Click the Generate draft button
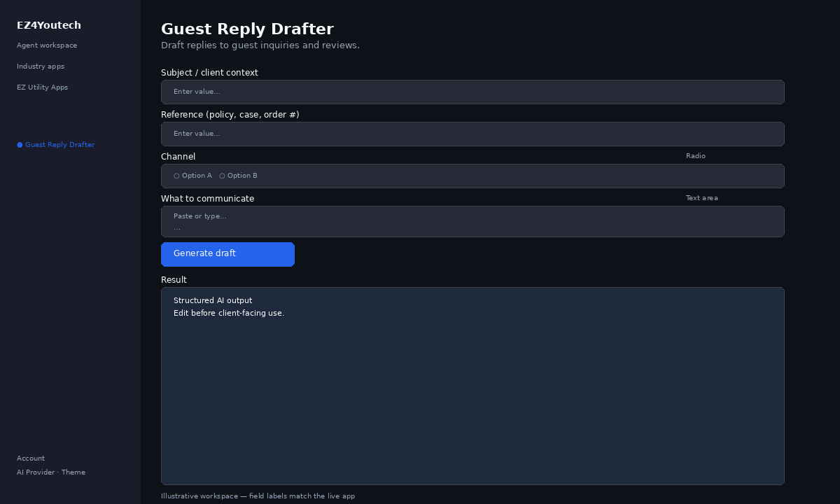Screen dimensions: 840x504 coord(227,254)
